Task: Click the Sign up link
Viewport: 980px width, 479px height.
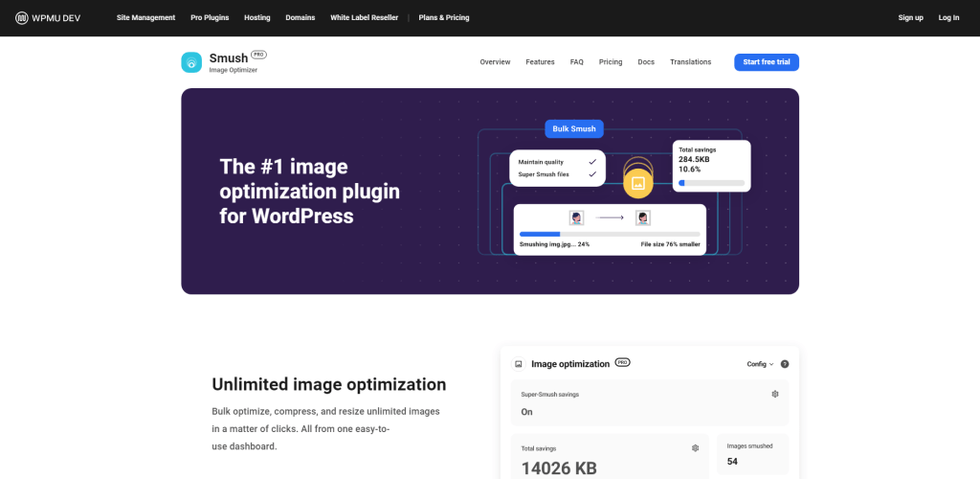Action: (911, 17)
